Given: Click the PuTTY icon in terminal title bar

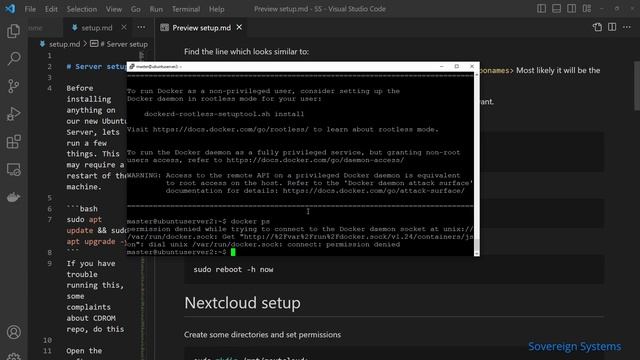Looking at the screenshot, I should tap(131, 66).
